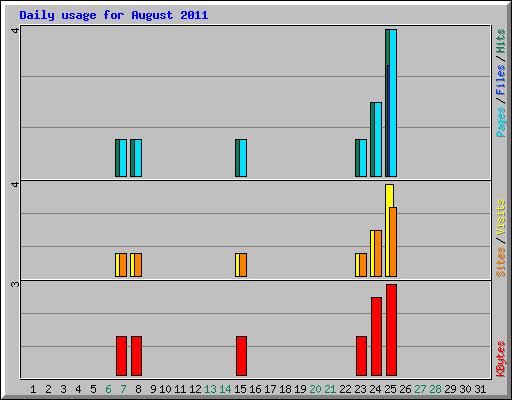This screenshot has height=400, width=512.
Task: Click day label '24' on the x-axis
Action: [x=375, y=389]
